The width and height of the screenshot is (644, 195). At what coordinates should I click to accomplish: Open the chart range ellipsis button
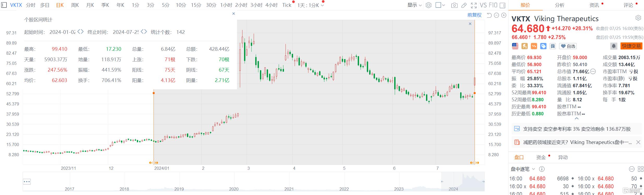click(x=27, y=181)
